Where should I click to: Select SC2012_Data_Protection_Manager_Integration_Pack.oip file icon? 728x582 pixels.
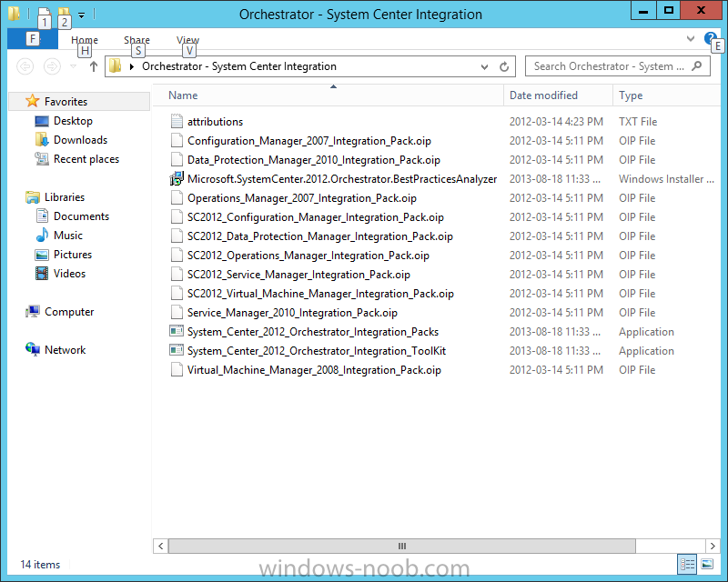tap(177, 236)
